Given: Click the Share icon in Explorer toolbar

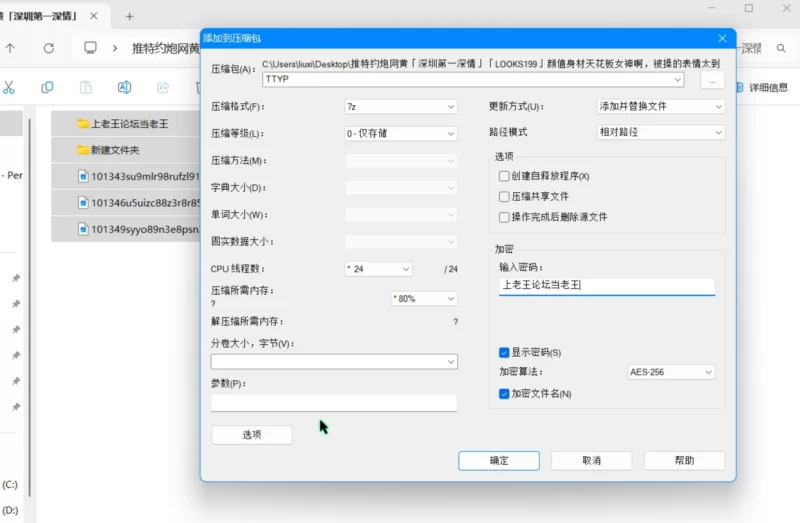Looking at the screenshot, I should pos(163,88).
